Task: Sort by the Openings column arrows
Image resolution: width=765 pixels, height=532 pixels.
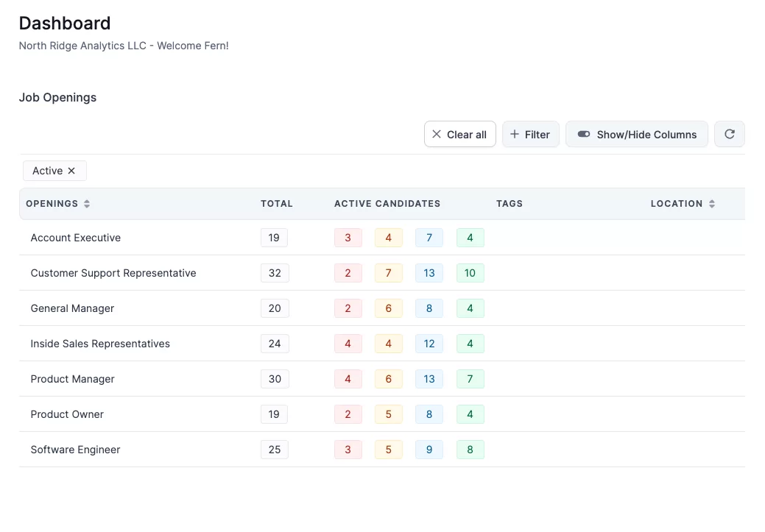Action: [x=87, y=204]
